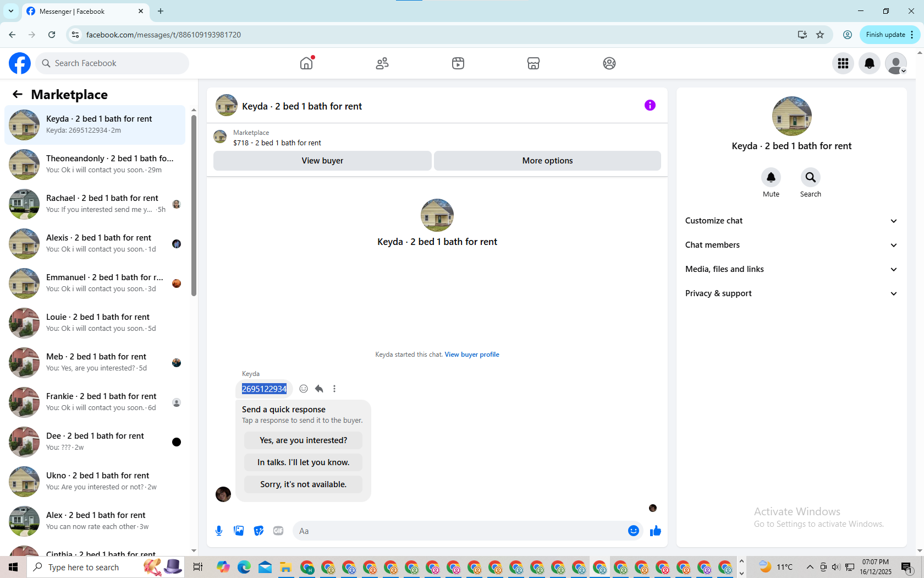Image resolution: width=924 pixels, height=578 pixels.
Task: Open Alex conversation
Action: pos(95,521)
